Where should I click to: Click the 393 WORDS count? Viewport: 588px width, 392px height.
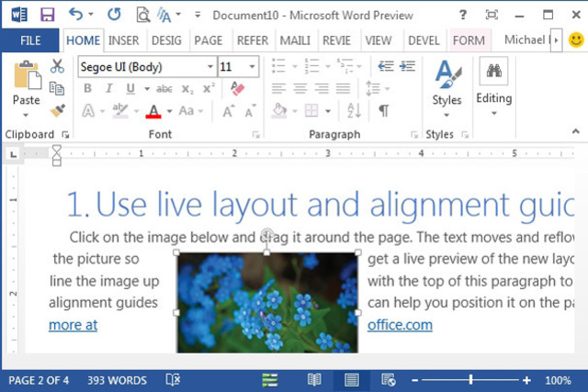click(x=117, y=380)
